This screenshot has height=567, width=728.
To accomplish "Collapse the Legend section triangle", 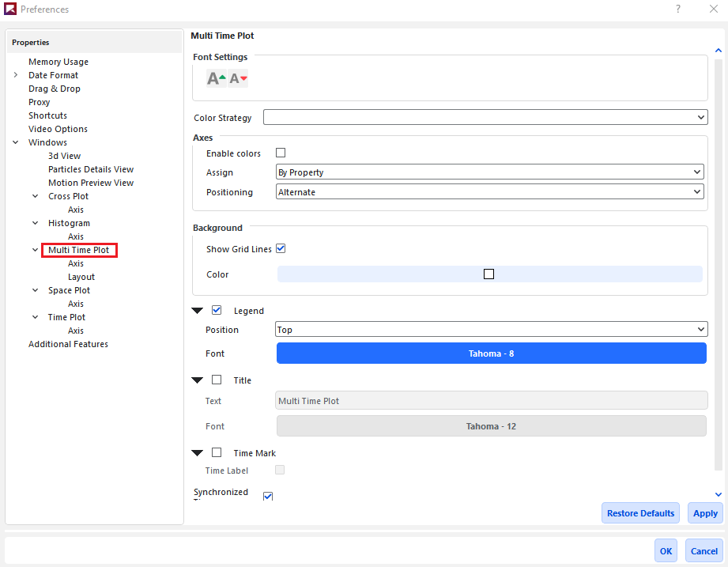I will [x=198, y=312].
